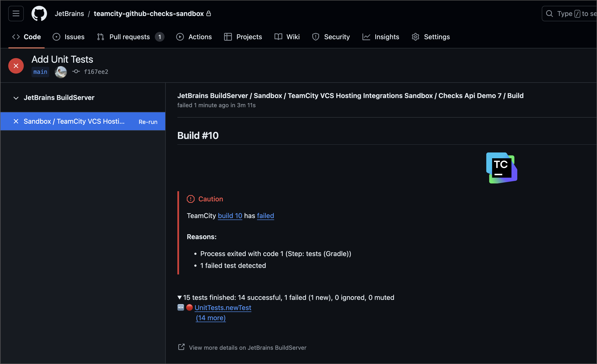This screenshot has height=364, width=597.
Task: Expand the 14 more test results
Action: pyautogui.click(x=211, y=318)
